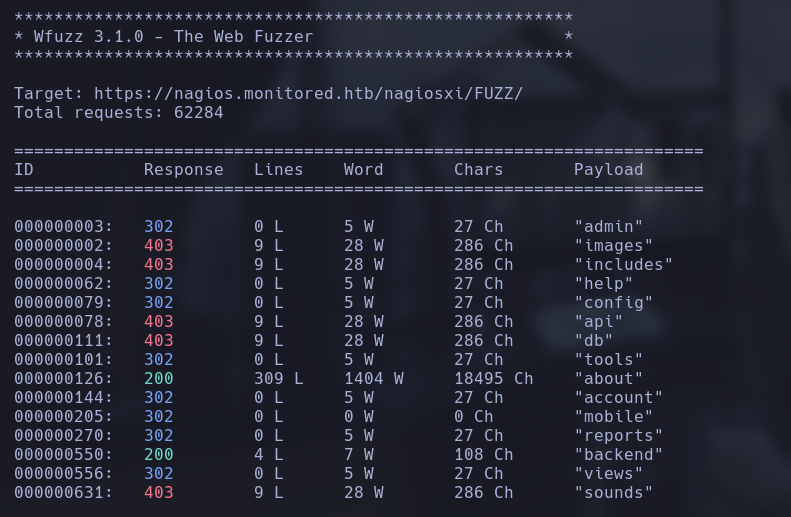The image size is (791, 517).
Task: Click the Response column header
Action: coord(183,170)
